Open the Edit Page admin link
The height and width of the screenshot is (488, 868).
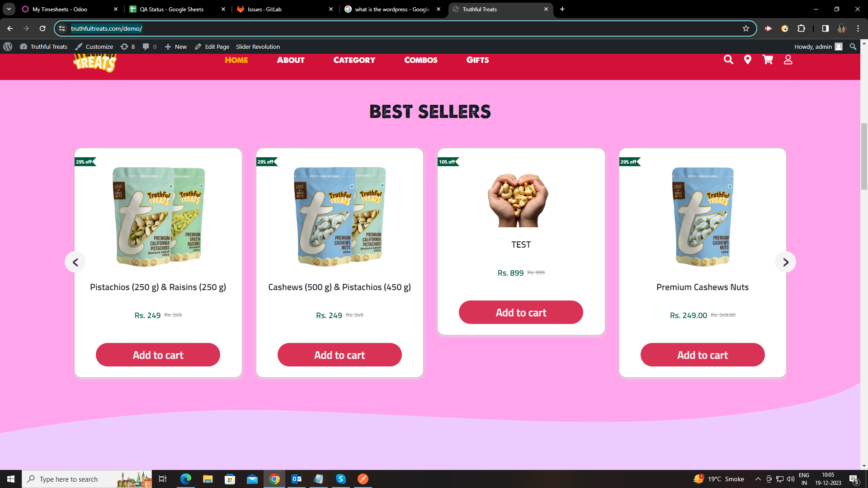(212, 47)
